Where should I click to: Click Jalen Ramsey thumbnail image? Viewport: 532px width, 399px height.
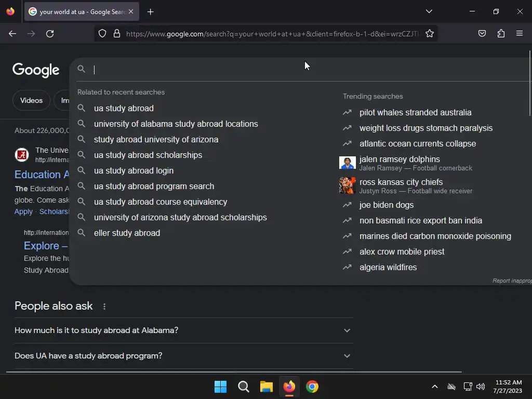click(x=347, y=163)
